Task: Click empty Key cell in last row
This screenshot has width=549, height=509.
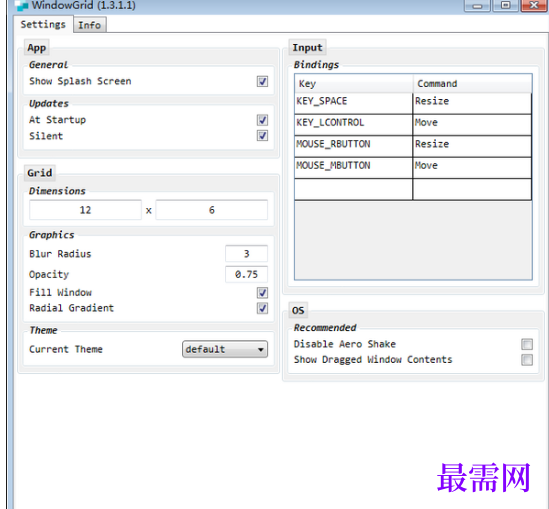Action: click(353, 189)
